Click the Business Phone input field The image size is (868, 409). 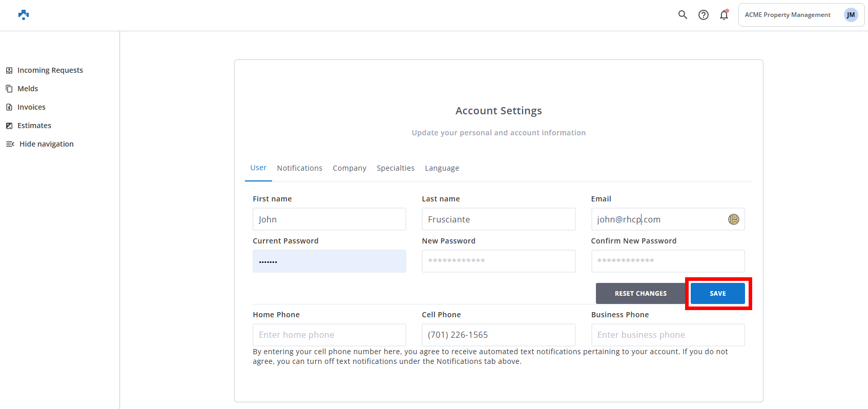pos(667,335)
